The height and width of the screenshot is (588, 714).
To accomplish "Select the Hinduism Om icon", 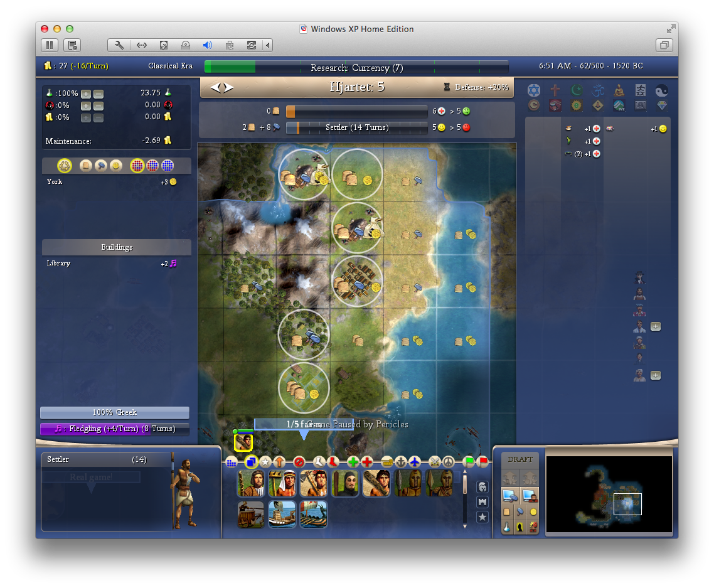I will click(x=597, y=90).
